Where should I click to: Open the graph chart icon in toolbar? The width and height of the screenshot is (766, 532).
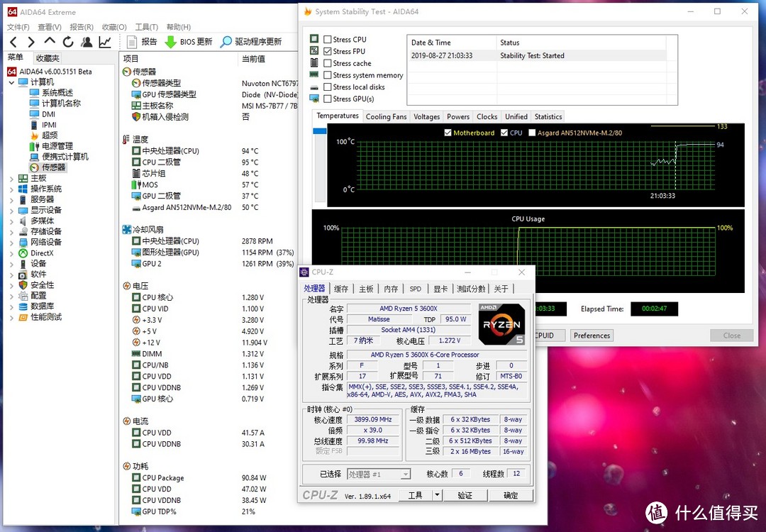pos(105,42)
